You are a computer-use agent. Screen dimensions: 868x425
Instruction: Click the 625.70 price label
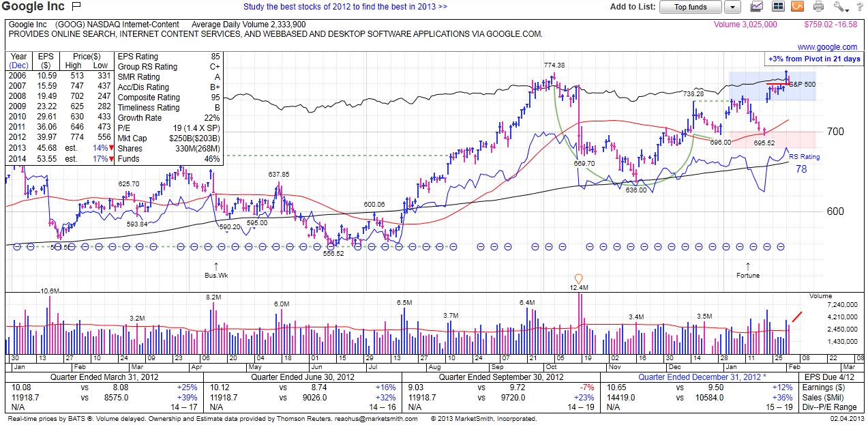click(128, 184)
